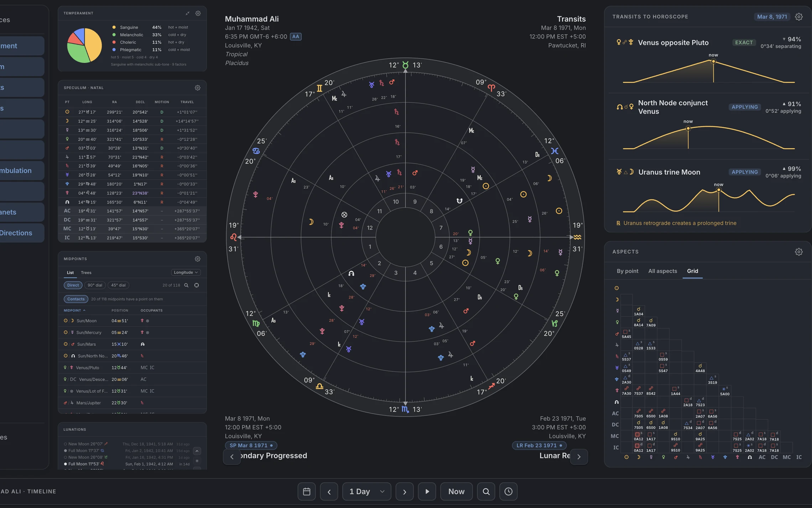
Task: Click the Gemini glyph on outer wheel
Action: (319, 88)
